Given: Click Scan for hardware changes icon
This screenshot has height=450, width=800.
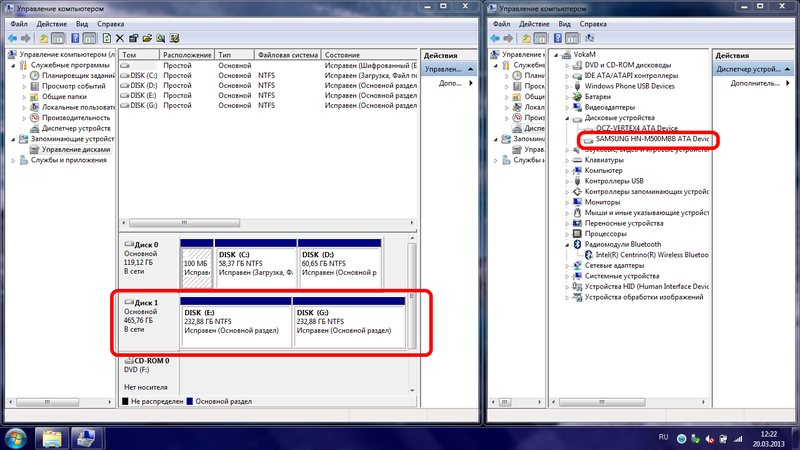Looking at the screenshot, I should pos(590,38).
